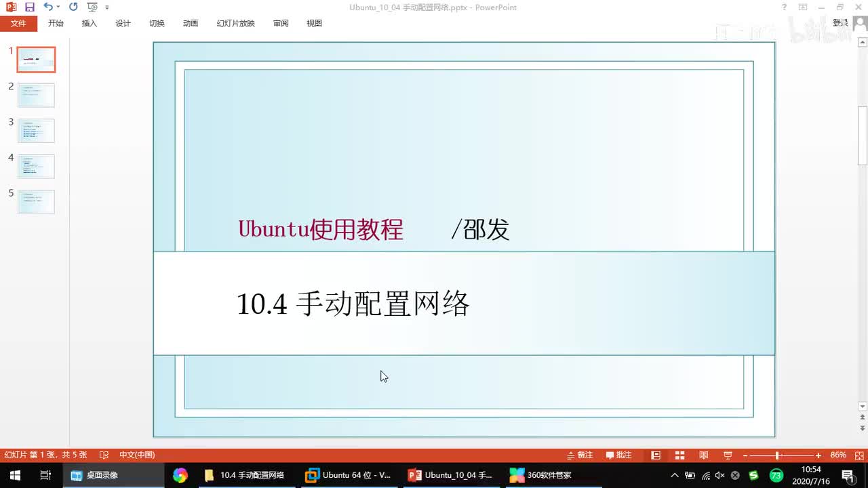This screenshot has width=868, height=488.
Task: Click the scroll down arrow of slide pane
Action: coord(863,406)
